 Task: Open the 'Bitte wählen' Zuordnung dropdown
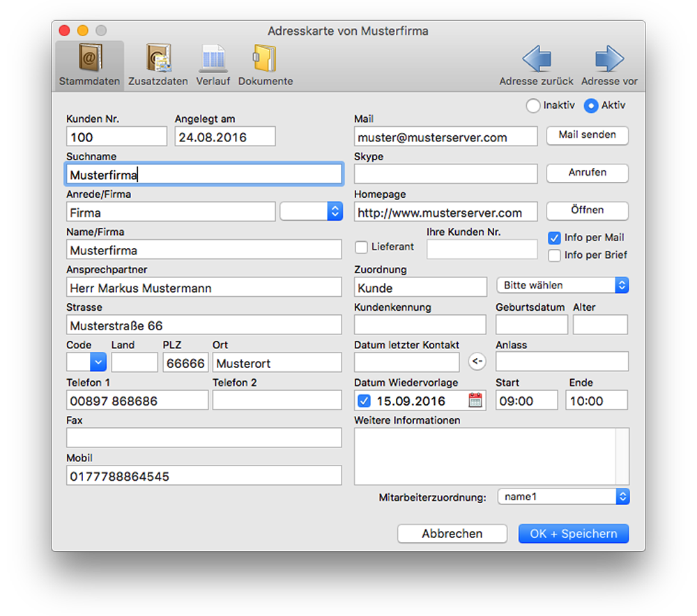[x=562, y=285]
